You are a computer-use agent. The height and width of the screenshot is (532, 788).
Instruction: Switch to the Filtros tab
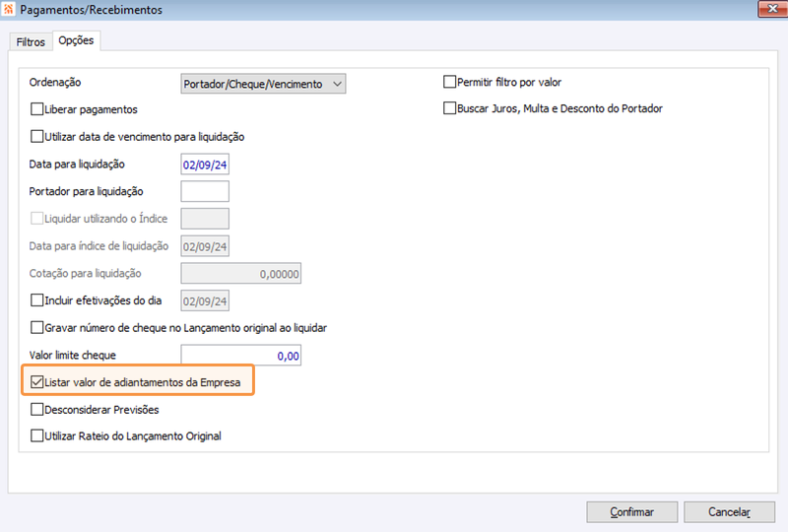point(31,41)
